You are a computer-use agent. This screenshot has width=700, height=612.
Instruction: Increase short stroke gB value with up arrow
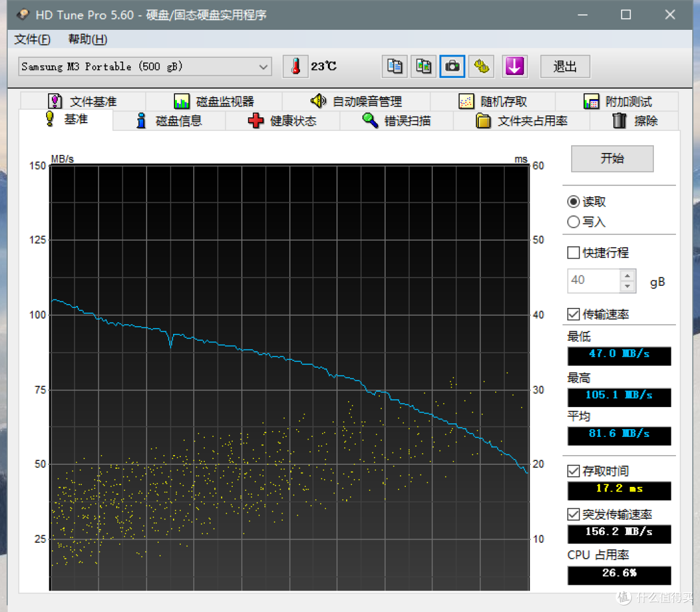click(x=627, y=276)
